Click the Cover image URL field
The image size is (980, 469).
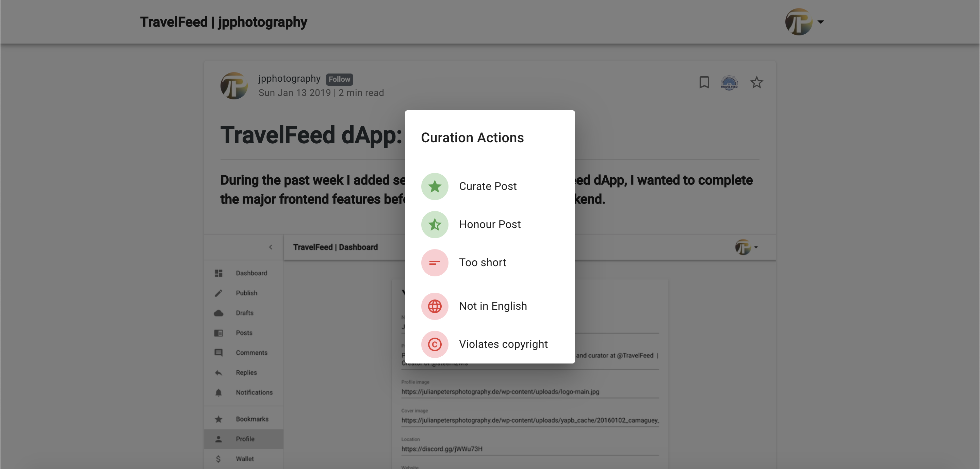coord(529,420)
